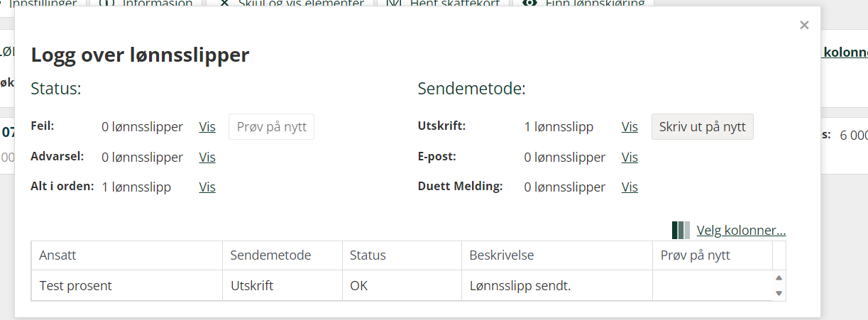Sort by the Ansatt column header
The height and width of the screenshot is (320, 868).
pos(127,255)
